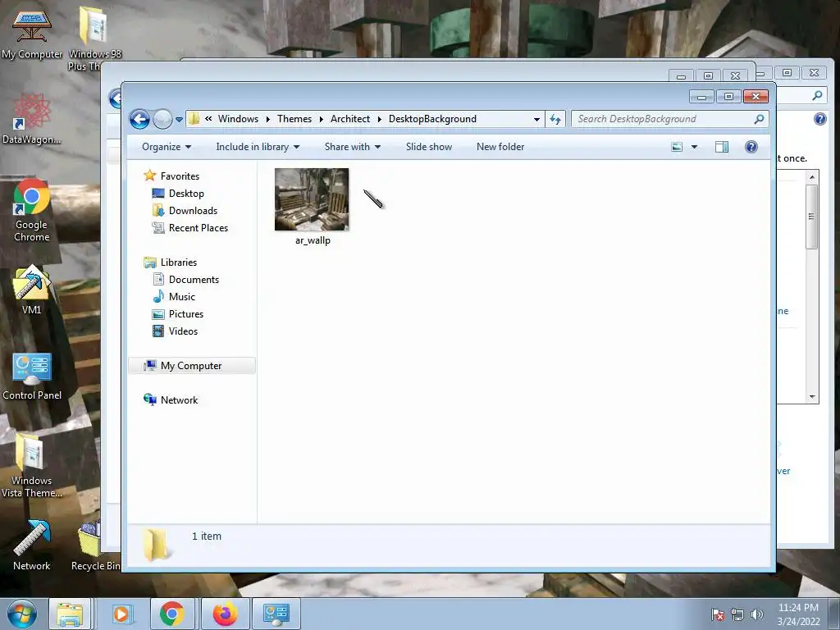The width and height of the screenshot is (840, 630).
Task: Toggle the preview pane
Action: [x=722, y=147]
